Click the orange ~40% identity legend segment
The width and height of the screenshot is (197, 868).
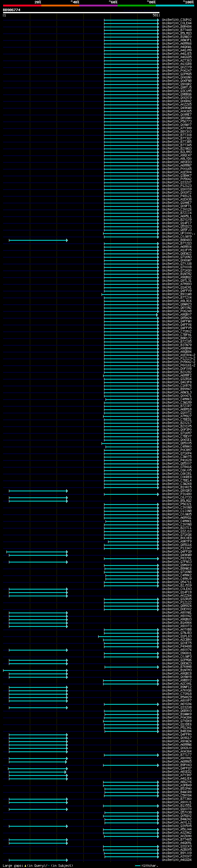(x=60, y=6)
